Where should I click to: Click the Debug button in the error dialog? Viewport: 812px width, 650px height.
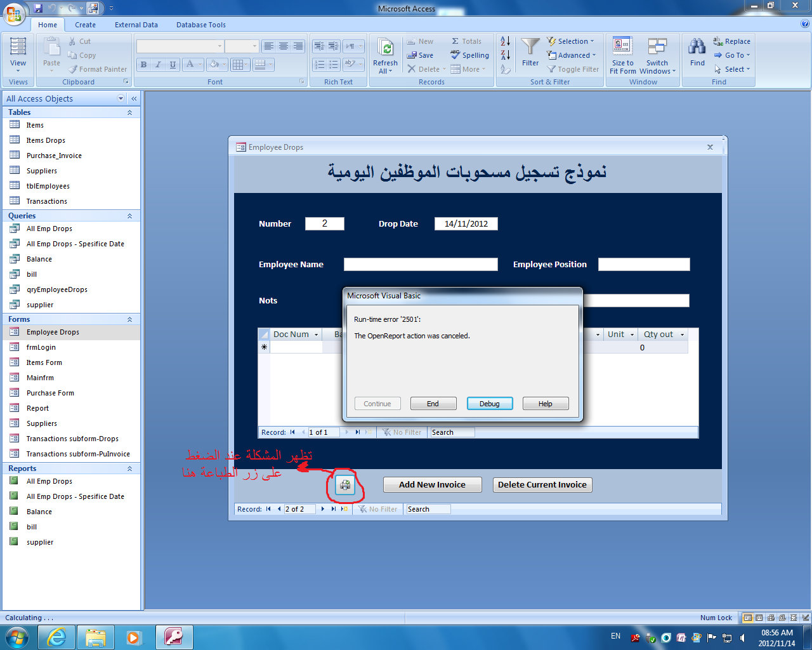pyautogui.click(x=490, y=404)
